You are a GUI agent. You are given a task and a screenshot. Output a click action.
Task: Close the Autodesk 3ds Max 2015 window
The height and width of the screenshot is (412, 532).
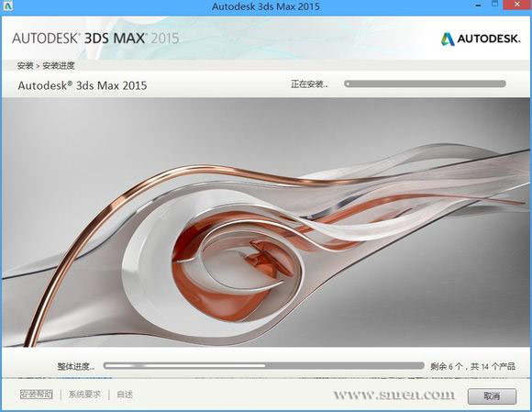pyautogui.click(x=517, y=5)
